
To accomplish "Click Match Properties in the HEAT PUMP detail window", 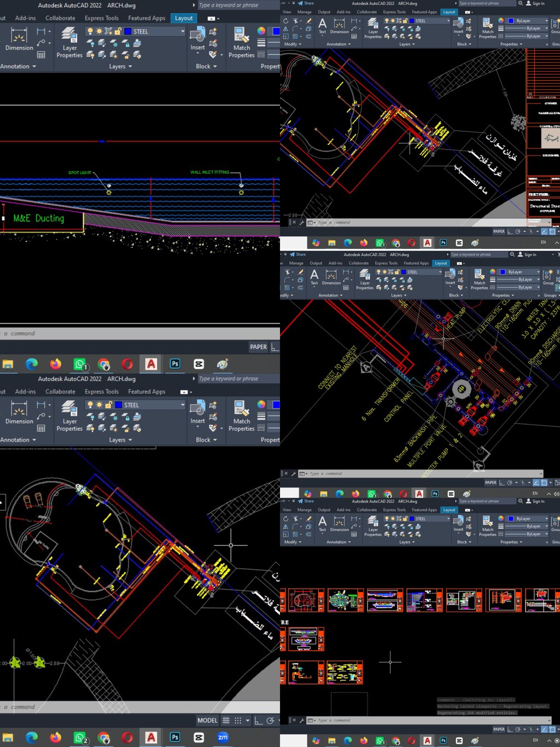I will tap(480, 279).
